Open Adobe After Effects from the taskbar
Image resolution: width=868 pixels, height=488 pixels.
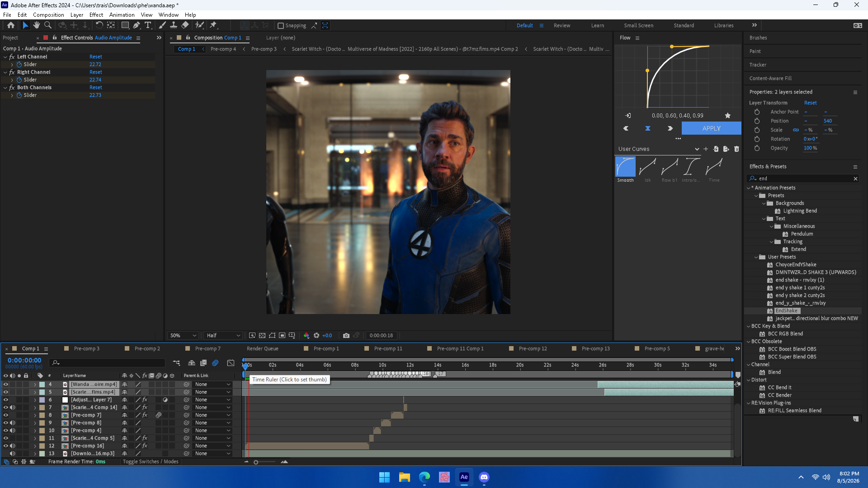464,477
